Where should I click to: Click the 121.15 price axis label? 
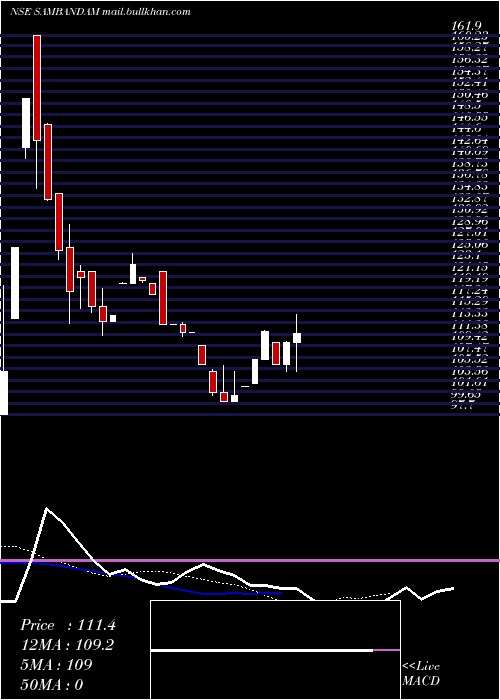470,267
